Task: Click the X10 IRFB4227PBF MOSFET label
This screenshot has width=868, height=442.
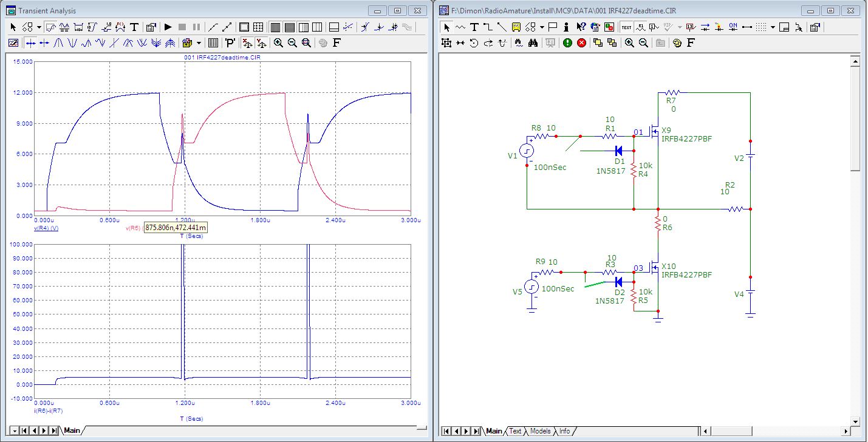Action: [686, 271]
